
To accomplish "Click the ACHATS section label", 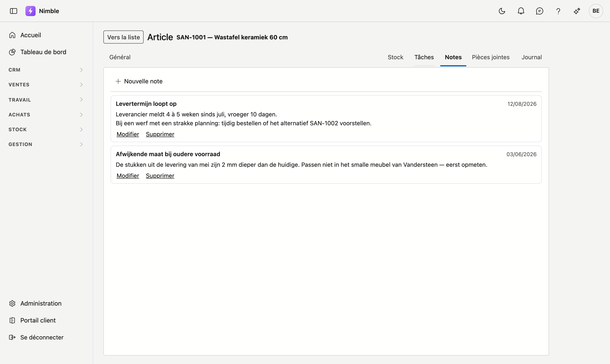I will click(x=19, y=114).
